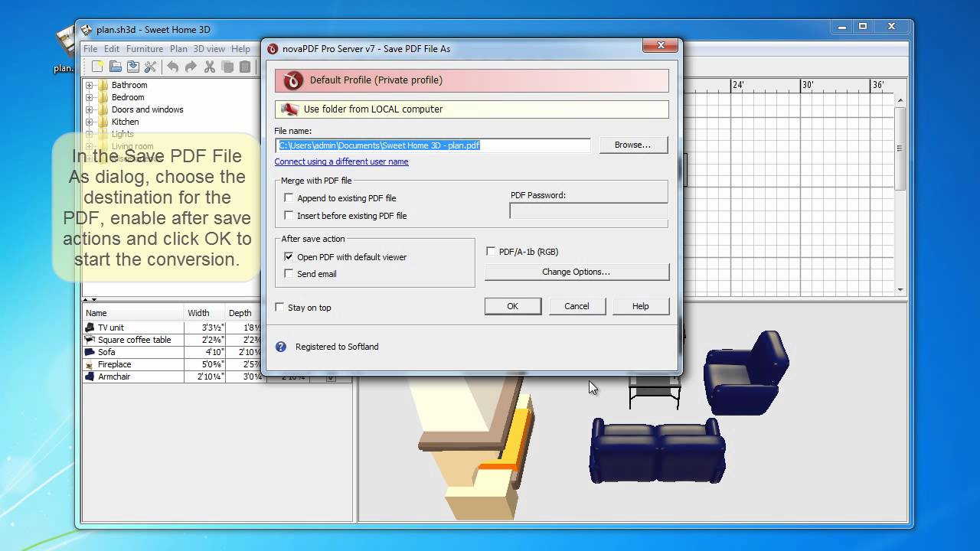
Task: Enable the Stay on top checkbox
Action: [279, 308]
